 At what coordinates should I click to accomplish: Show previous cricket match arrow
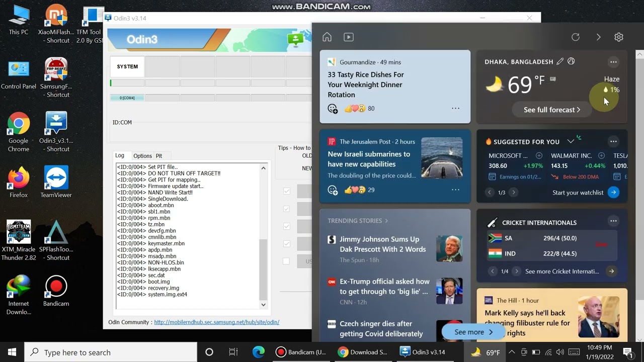(493, 271)
